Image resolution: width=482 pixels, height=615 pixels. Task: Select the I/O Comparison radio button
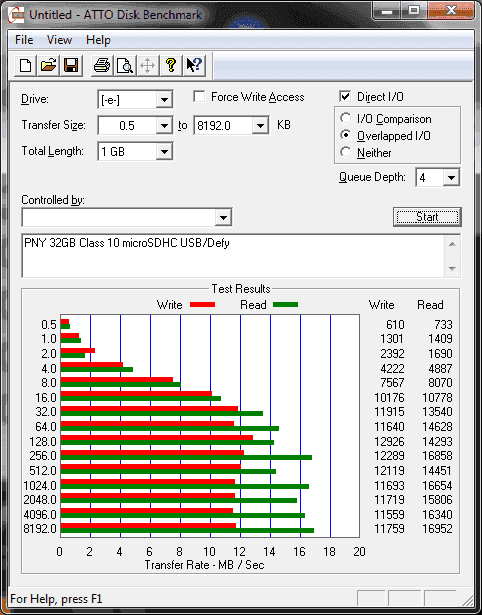tap(346, 118)
